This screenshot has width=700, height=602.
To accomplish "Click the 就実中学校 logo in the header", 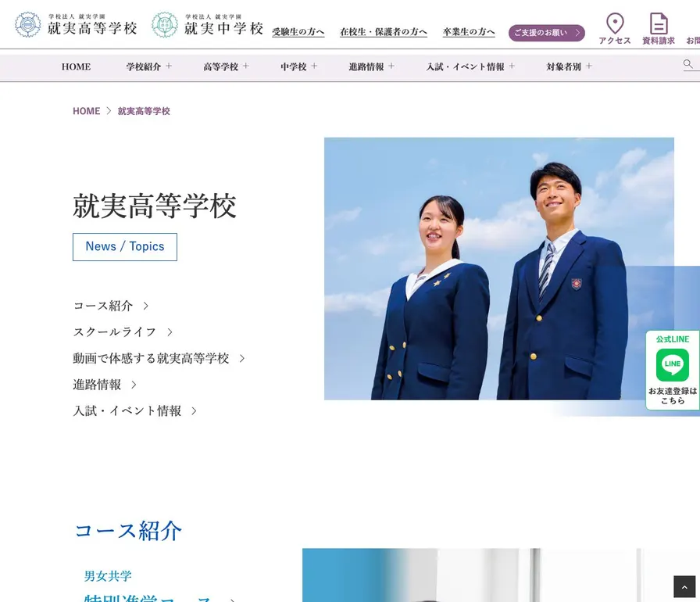I will (x=208, y=24).
